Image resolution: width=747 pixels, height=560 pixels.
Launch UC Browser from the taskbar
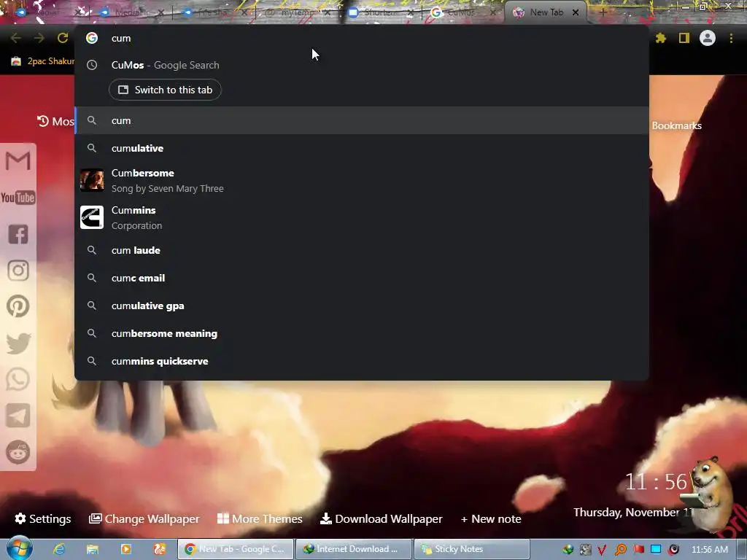point(160,549)
